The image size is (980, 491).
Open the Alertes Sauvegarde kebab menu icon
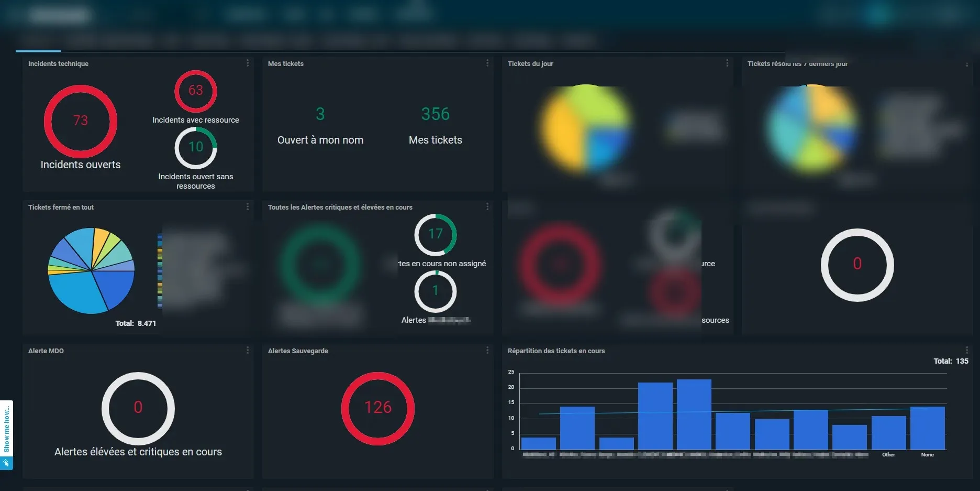[x=487, y=350]
